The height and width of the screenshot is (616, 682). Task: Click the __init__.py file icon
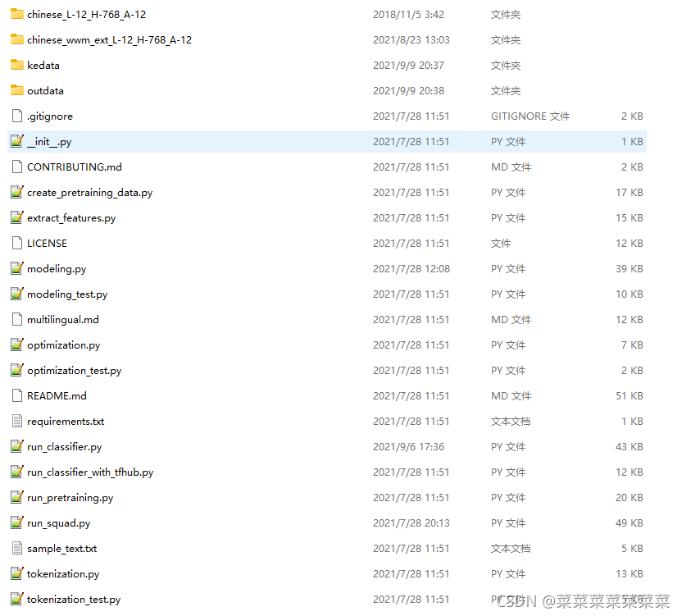tap(17, 141)
